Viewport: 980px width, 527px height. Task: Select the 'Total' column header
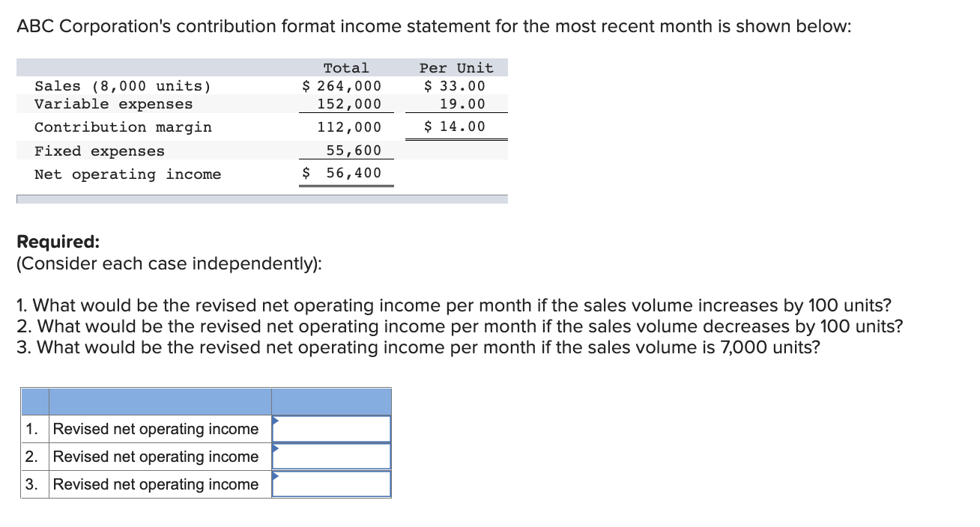(345, 67)
